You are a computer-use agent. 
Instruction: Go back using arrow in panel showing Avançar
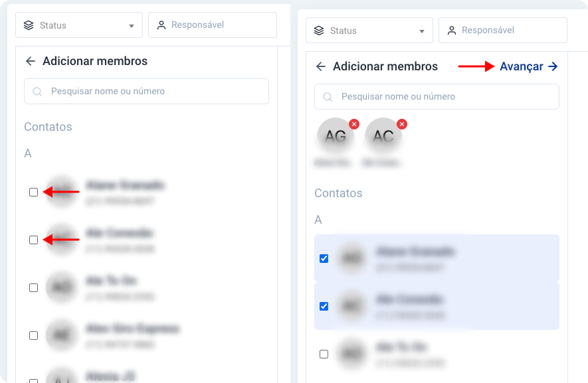pyautogui.click(x=321, y=66)
